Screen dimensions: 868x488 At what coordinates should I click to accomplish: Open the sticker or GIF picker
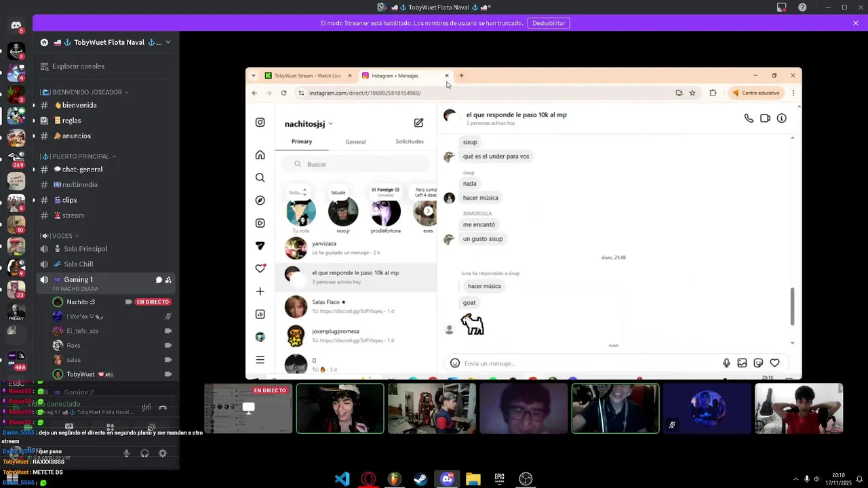tap(758, 363)
